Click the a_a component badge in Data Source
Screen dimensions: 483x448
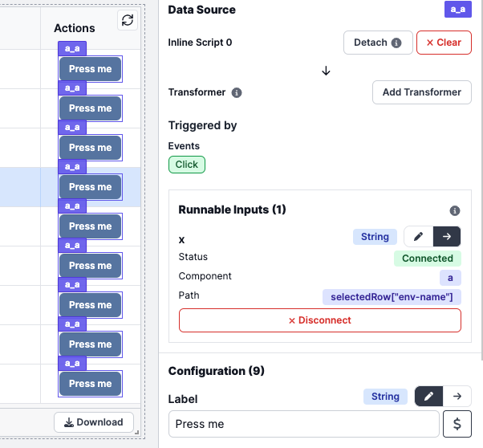[x=458, y=10]
